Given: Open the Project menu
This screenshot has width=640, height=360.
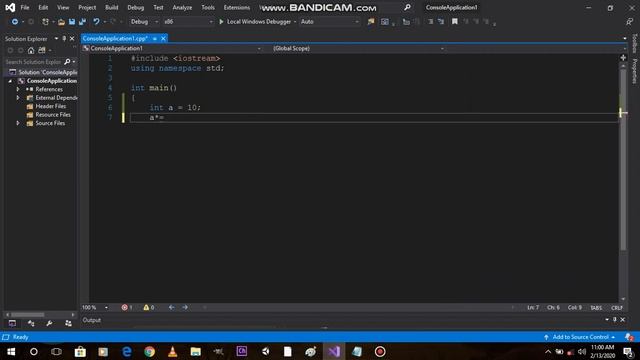Looking at the screenshot, I should click(x=87, y=7).
